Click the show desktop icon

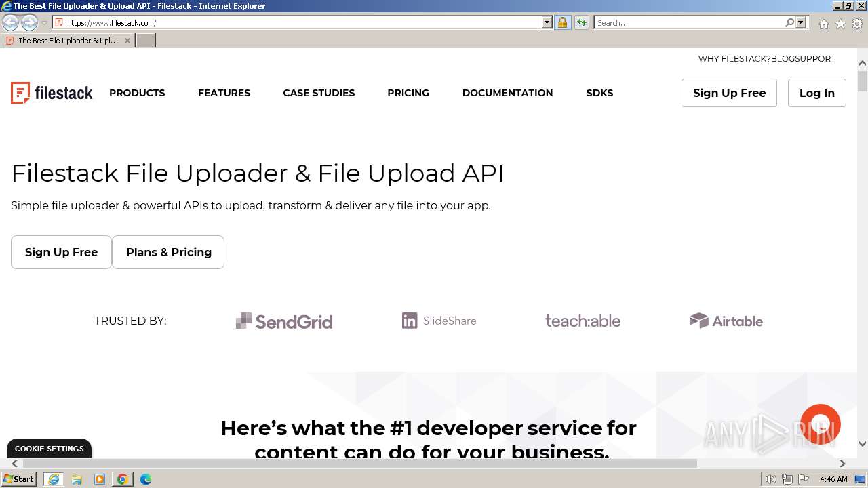(860, 479)
